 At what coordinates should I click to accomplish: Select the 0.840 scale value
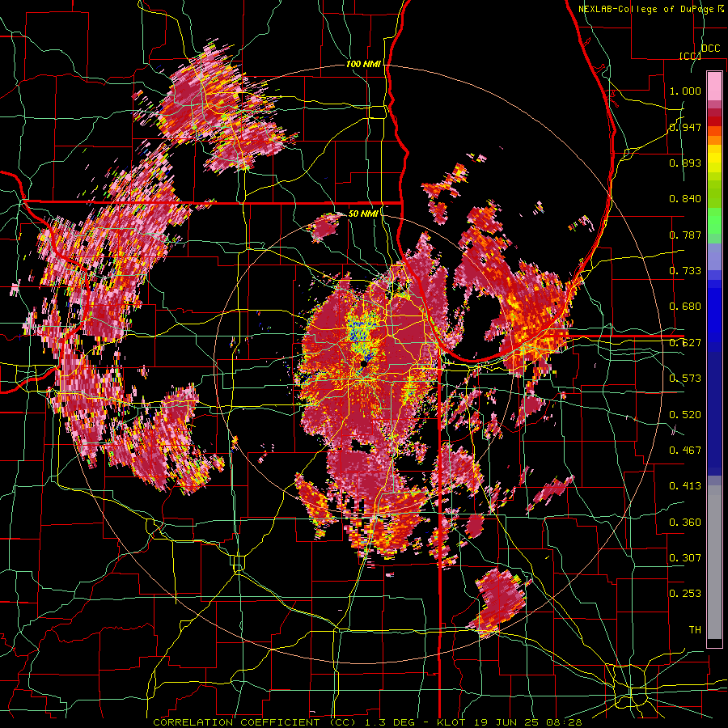click(x=685, y=199)
